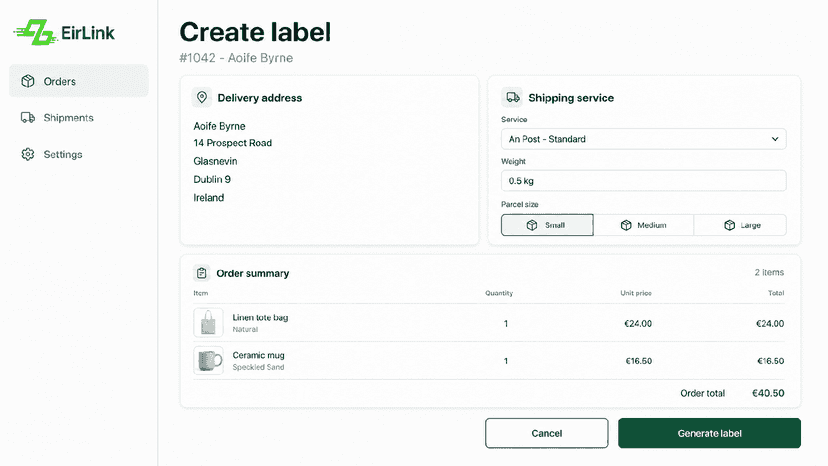Go to Orders in the sidebar
The image size is (828, 466).
click(x=79, y=81)
